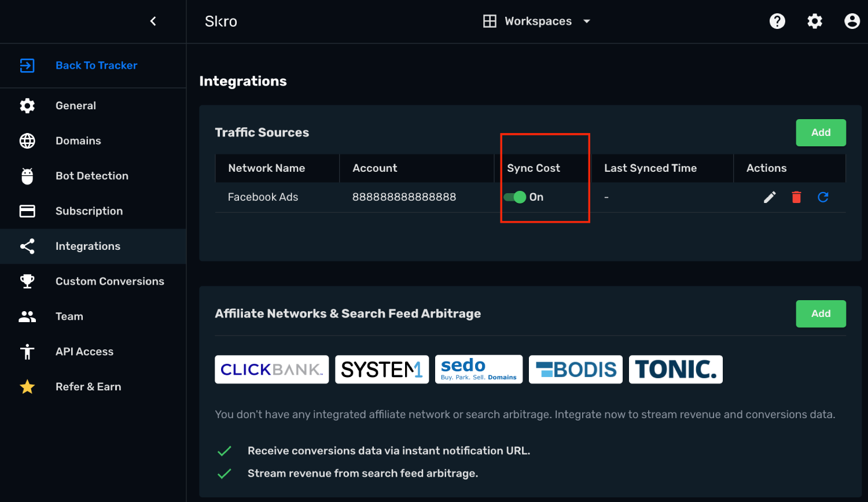Click the Affiliate Networks & Search Feed Arbitrage heading
Image resolution: width=868 pixels, height=502 pixels.
click(x=348, y=313)
